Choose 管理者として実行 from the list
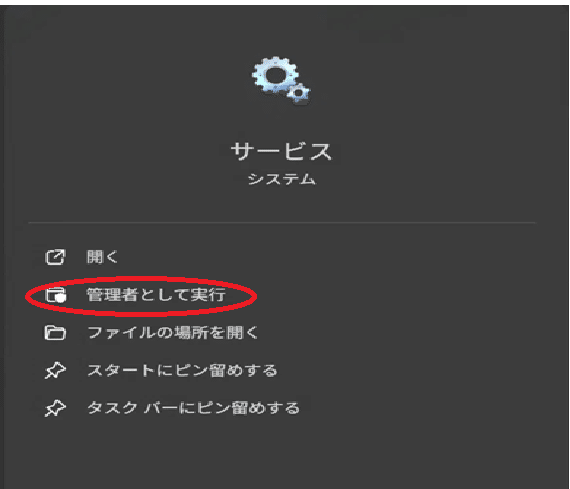 click(x=156, y=294)
